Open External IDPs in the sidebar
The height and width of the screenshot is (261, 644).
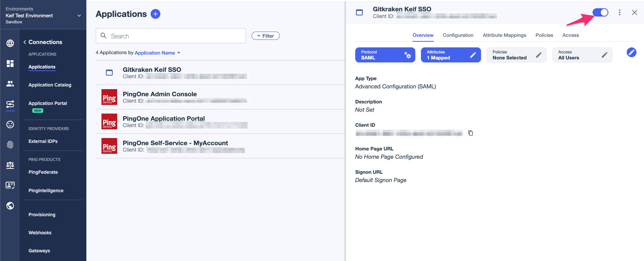click(43, 141)
